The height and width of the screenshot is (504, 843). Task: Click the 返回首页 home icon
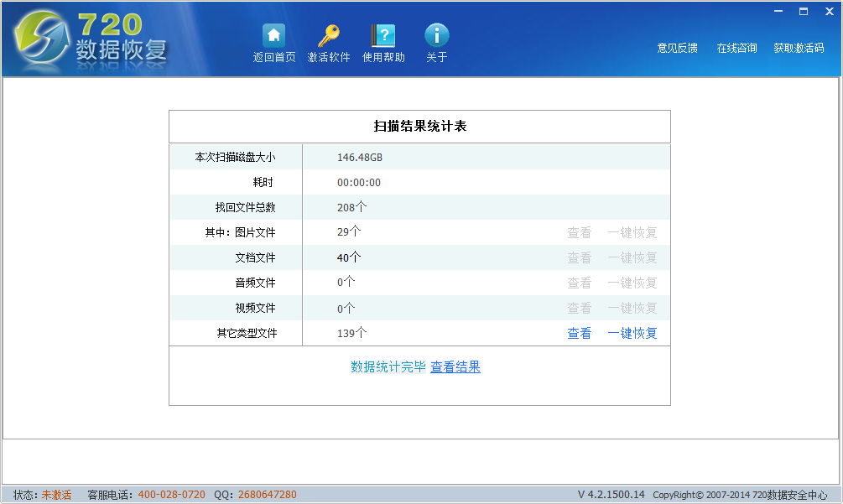click(274, 36)
